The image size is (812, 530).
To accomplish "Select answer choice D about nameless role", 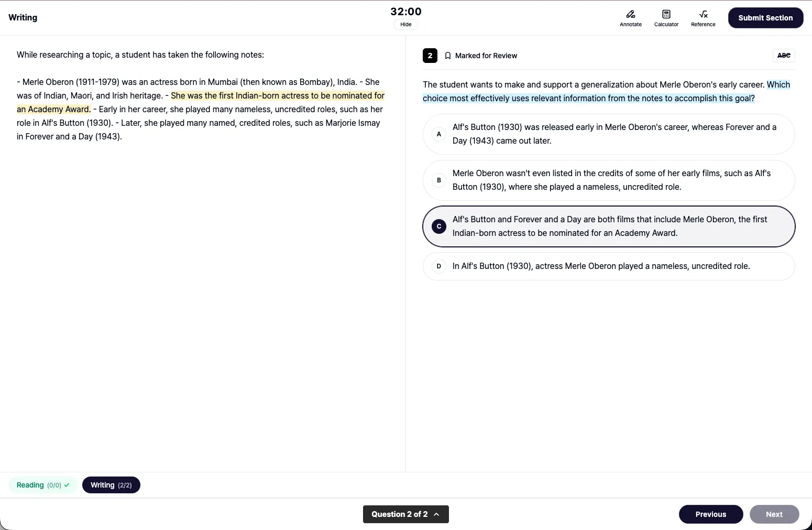I will 609,266.
